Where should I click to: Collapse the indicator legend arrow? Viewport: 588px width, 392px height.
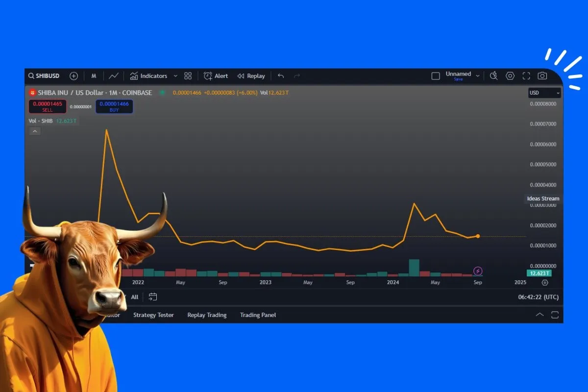click(x=34, y=131)
